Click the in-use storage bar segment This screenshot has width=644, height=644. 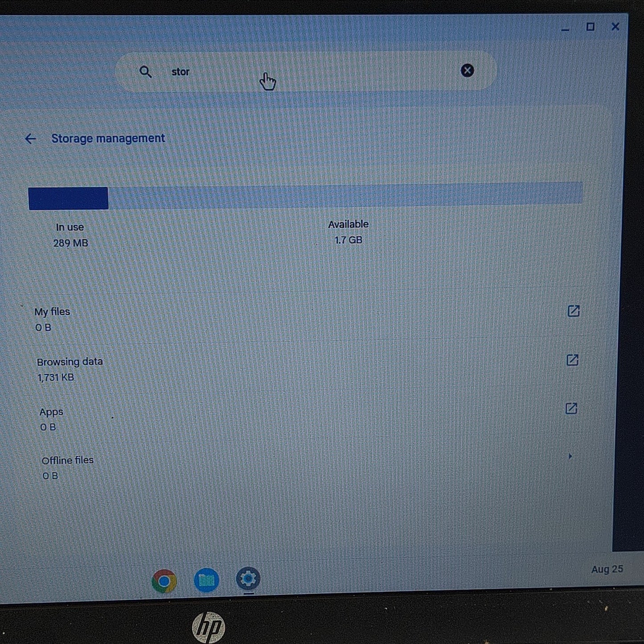click(x=68, y=198)
